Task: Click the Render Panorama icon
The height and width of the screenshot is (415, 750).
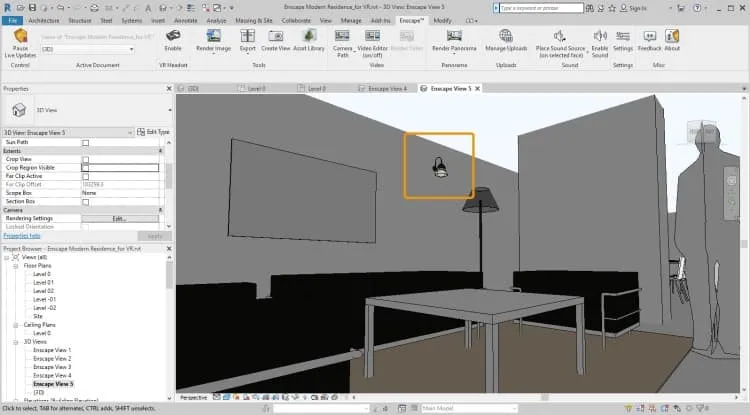Action: (454, 36)
